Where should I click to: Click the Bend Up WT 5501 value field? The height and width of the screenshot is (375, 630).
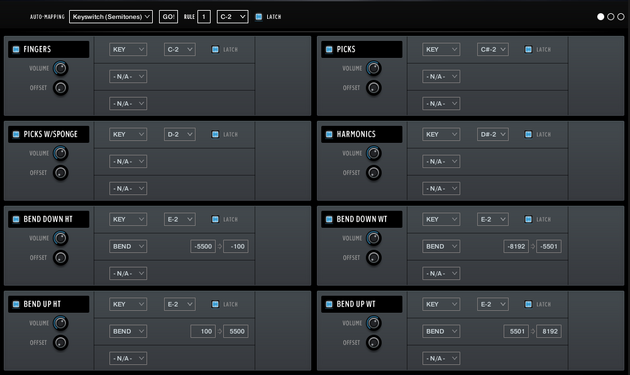click(516, 331)
